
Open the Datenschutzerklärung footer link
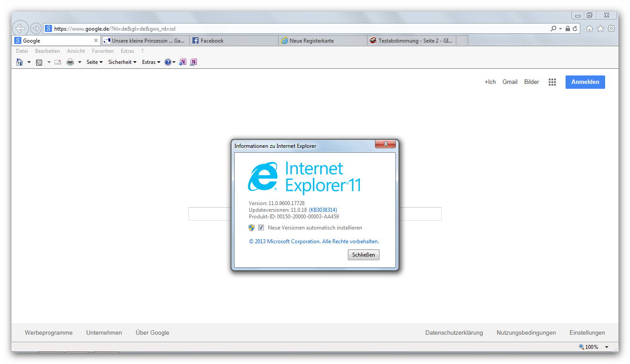point(454,333)
